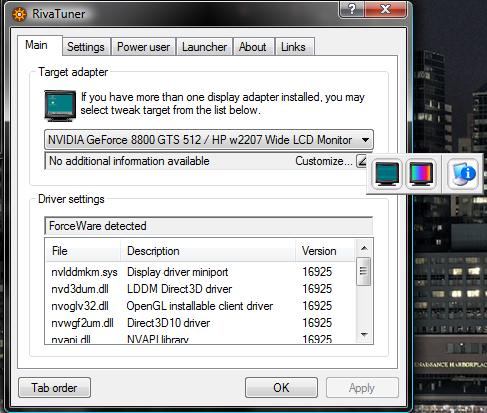Click the help question mark button
The image size is (487, 413).
click(x=352, y=9)
